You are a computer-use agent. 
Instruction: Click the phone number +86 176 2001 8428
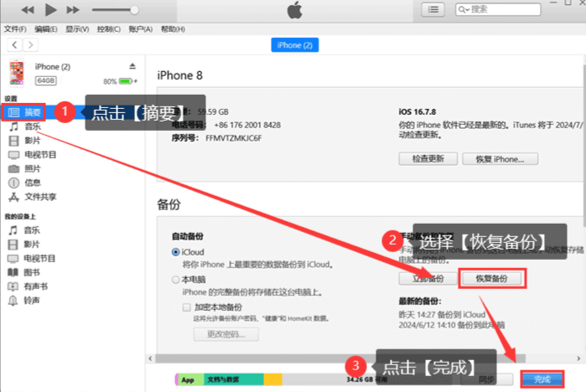247,125
